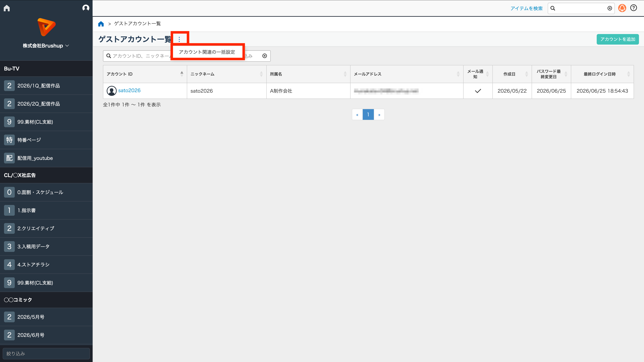Click the orange notification bell icon
Screen dimensions: 644x362
pos(622,8)
